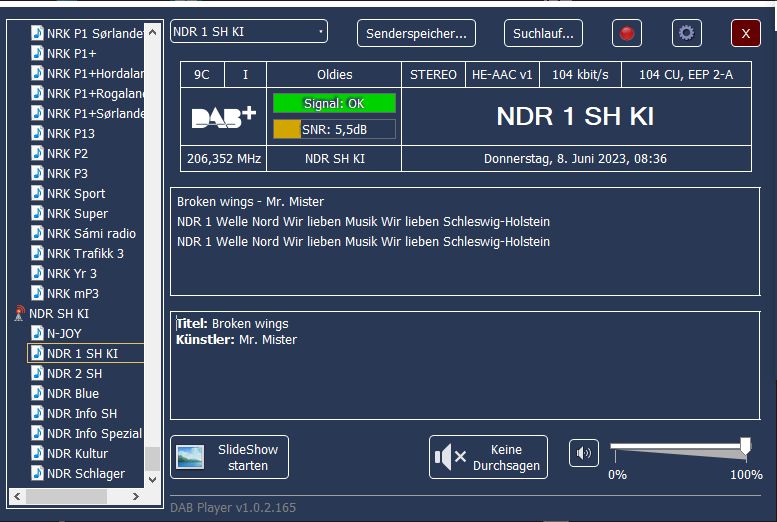This screenshot has height=522, width=777.
Task: Click the antenna icon beside NDR SH KI
Action: [x=19, y=314]
